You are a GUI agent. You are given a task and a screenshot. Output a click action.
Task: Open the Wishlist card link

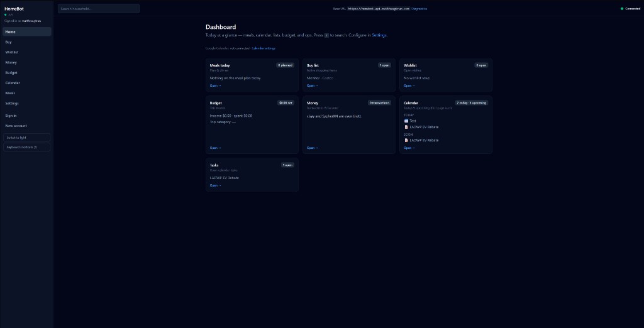coord(409,86)
